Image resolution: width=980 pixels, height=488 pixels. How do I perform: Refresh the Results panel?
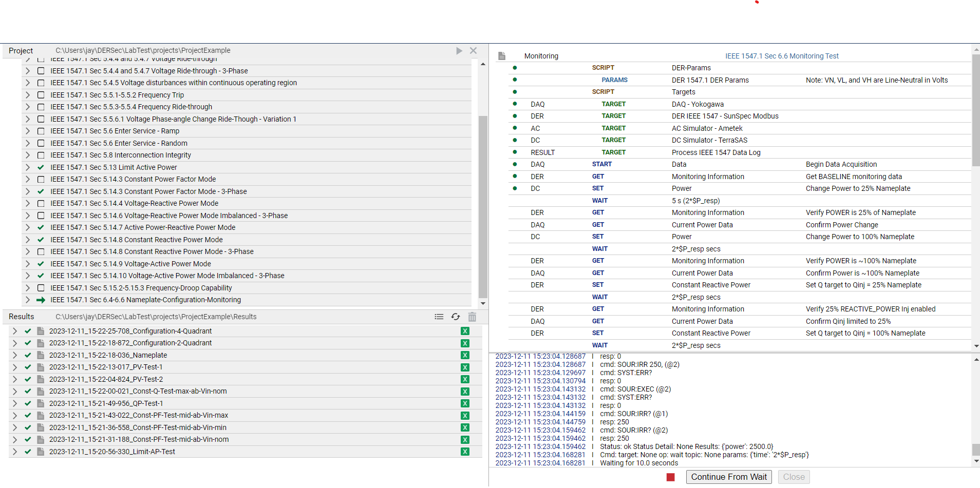point(456,317)
